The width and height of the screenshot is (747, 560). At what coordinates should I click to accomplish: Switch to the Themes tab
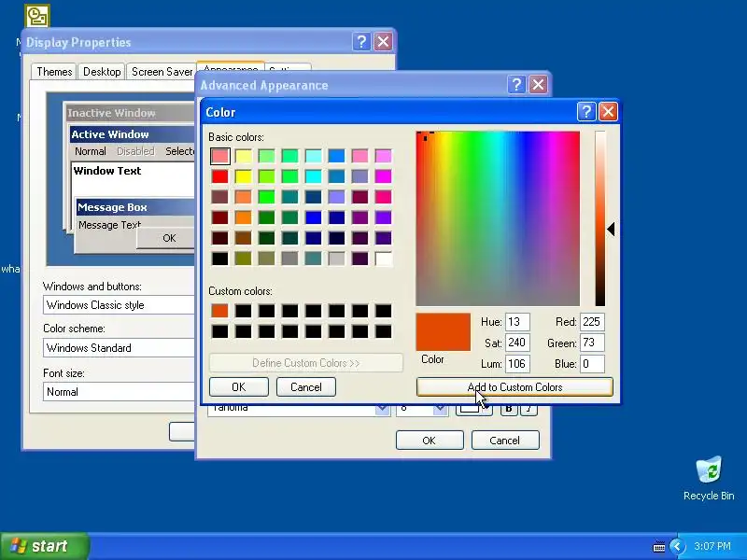pos(54,72)
